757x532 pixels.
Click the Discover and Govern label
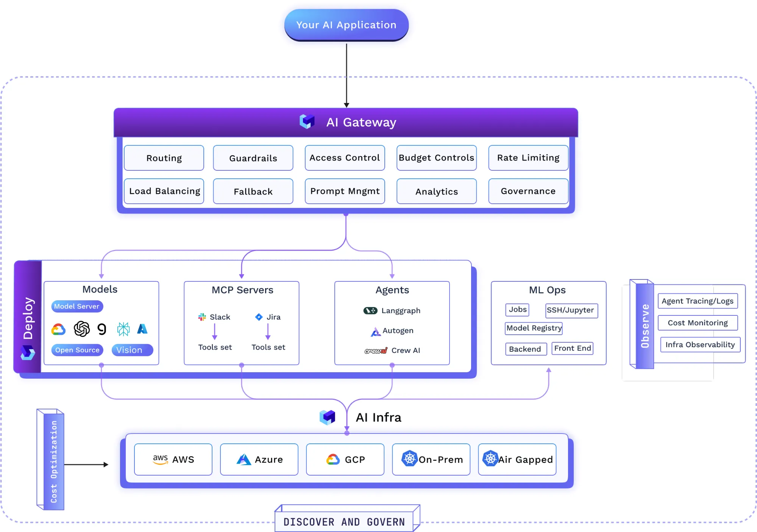[344, 521]
